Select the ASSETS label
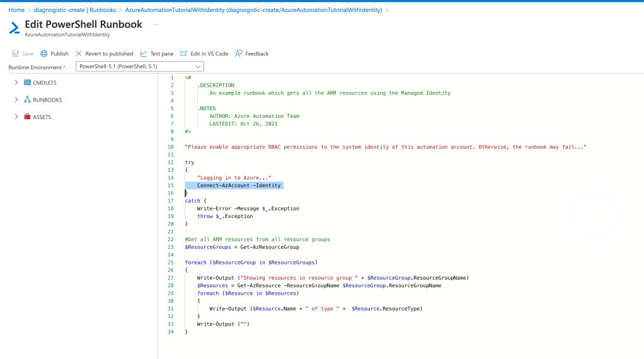Image resolution: width=644 pixels, height=359 pixels. coord(42,117)
